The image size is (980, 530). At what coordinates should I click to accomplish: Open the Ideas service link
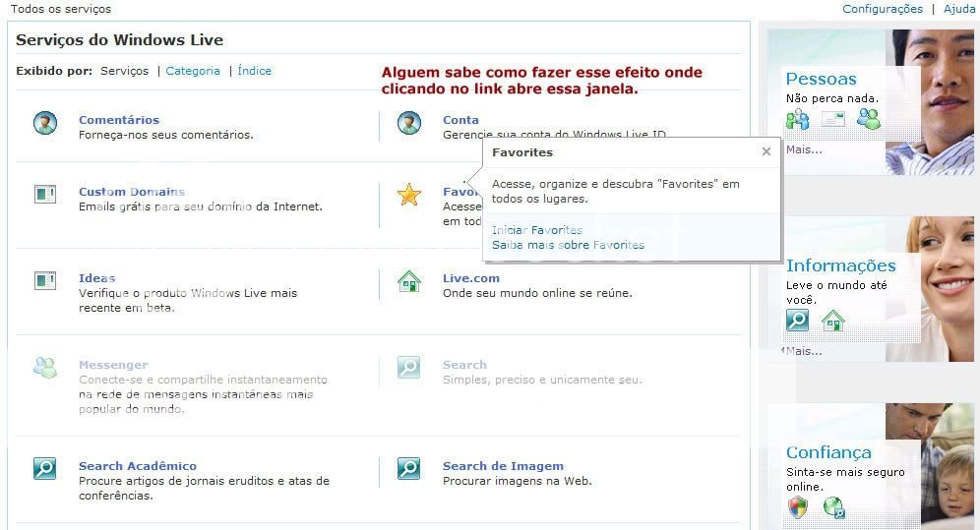point(96,278)
